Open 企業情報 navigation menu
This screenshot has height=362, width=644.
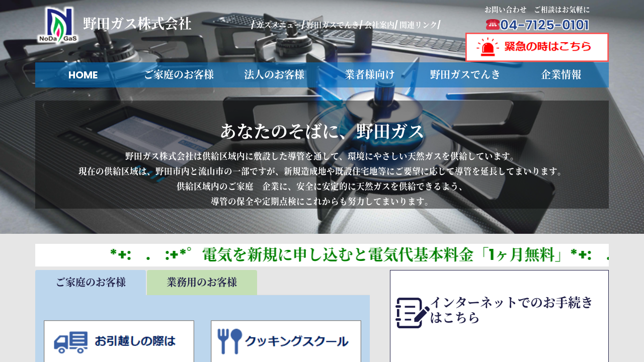click(x=561, y=75)
